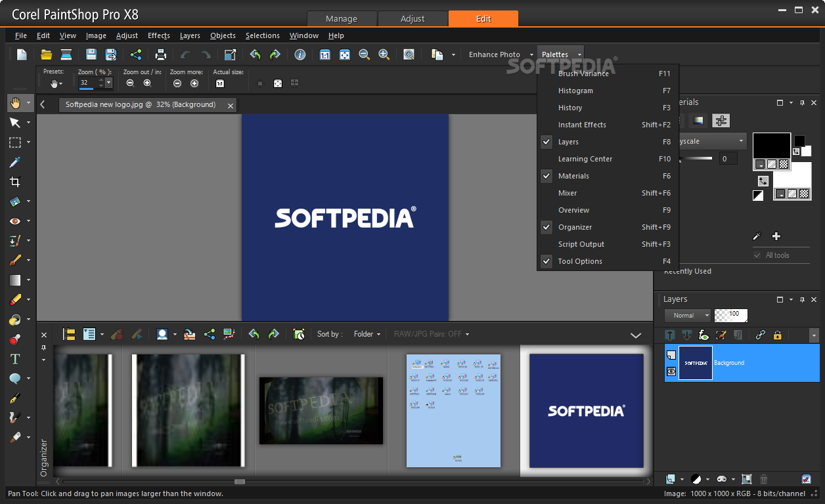This screenshot has width=825, height=504.
Task: Rotate right in the Organizer toolbar
Action: coord(274,334)
